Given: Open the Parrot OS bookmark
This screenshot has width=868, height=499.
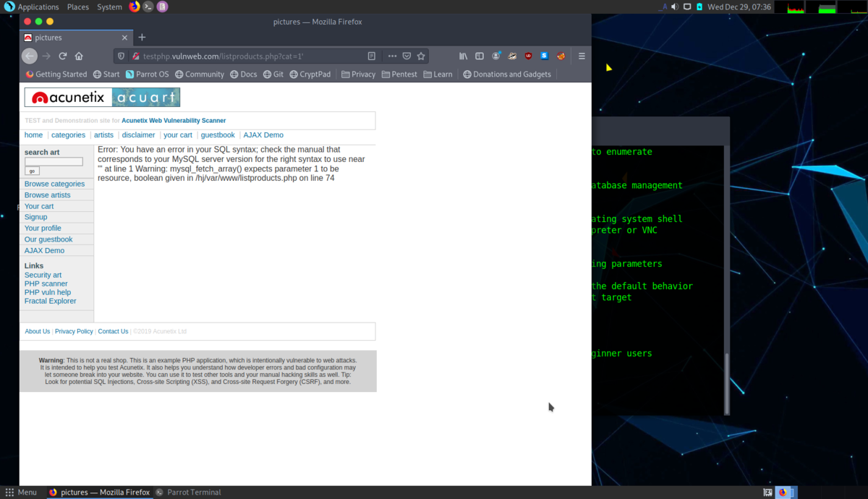Looking at the screenshot, I should pyautogui.click(x=147, y=74).
